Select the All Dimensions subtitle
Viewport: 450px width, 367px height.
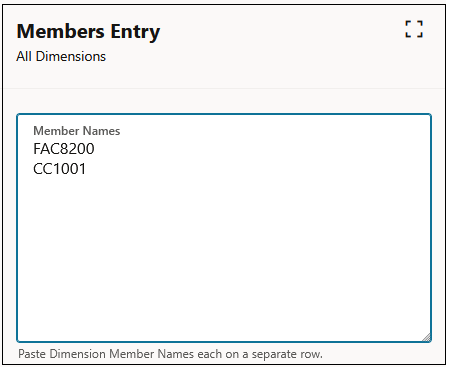click(61, 56)
